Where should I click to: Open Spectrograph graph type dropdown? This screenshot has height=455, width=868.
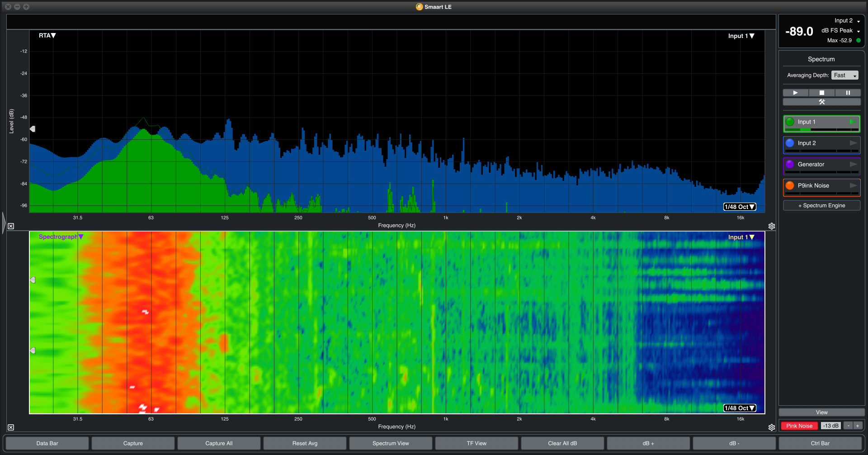[61, 237]
